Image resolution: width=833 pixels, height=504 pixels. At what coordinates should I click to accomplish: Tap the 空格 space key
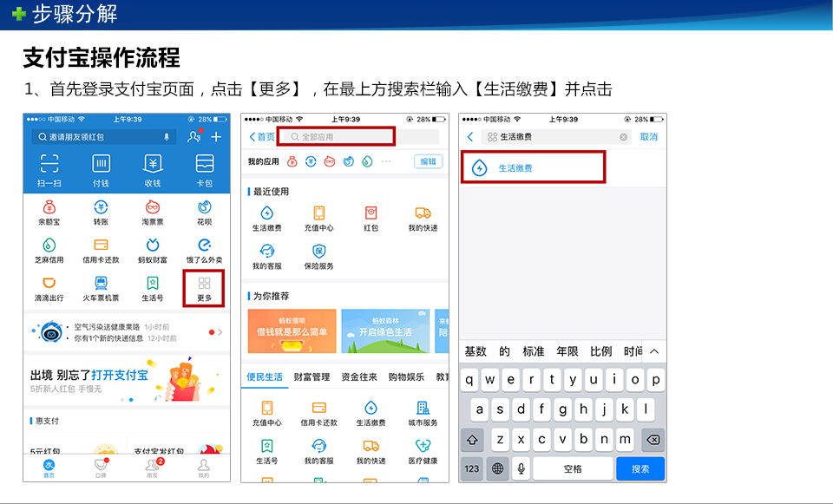[573, 469]
